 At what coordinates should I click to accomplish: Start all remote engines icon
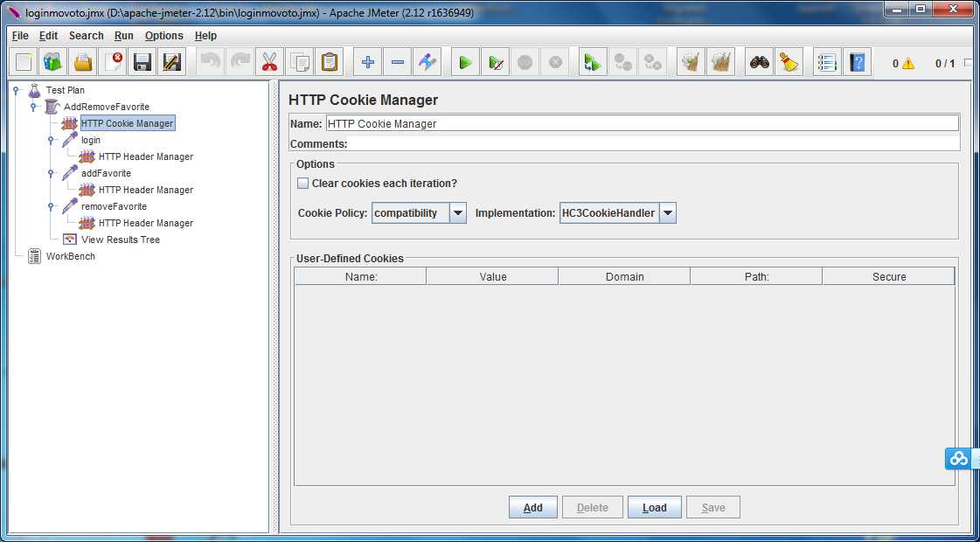pyautogui.click(x=593, y=62)
